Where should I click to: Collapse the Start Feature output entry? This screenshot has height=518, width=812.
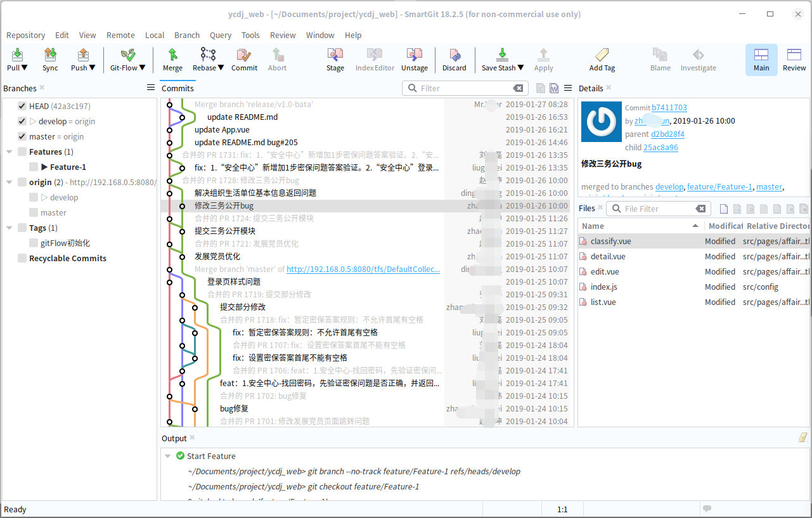click(168, 456)
